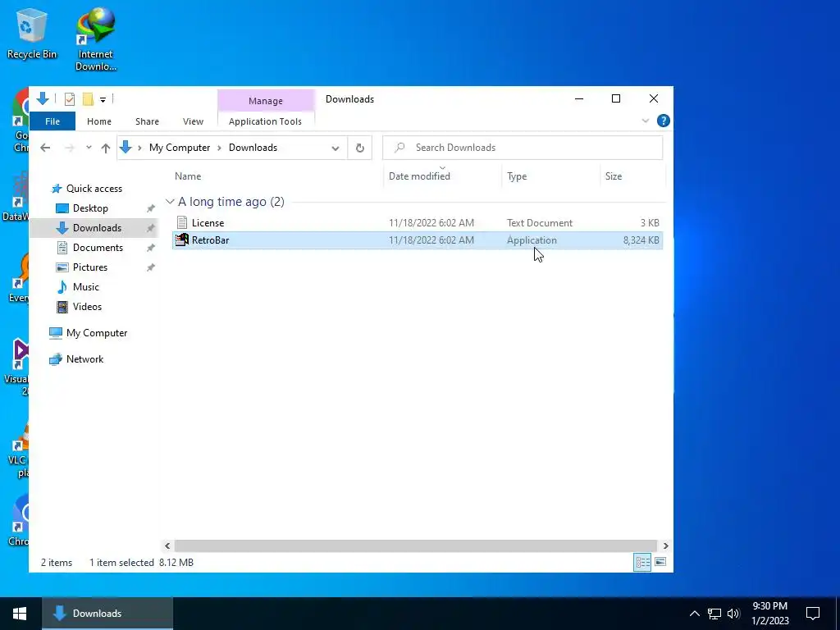
Task: Click Downloads in the address path
Action: [x=253, y=148]
